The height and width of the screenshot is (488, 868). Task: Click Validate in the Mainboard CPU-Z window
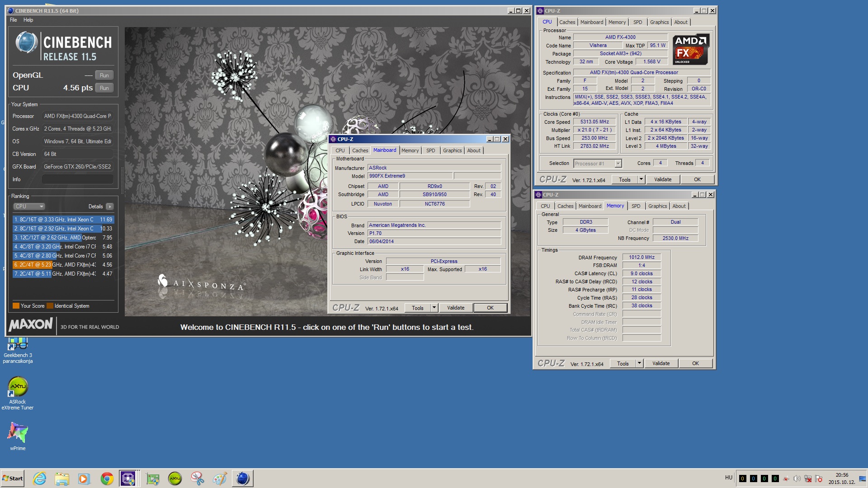[x=456, y=308]
